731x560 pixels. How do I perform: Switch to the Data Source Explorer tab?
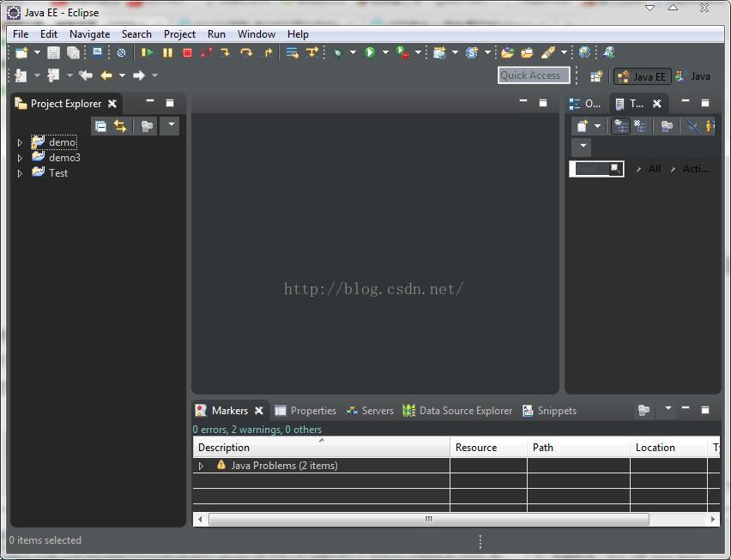tap(457, 411)
